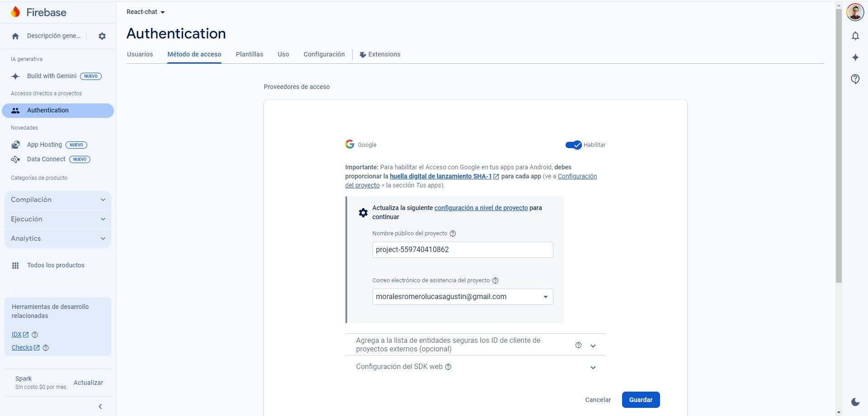
Task: Click the Extensions tab icon
Action: [x=363, y=55]
